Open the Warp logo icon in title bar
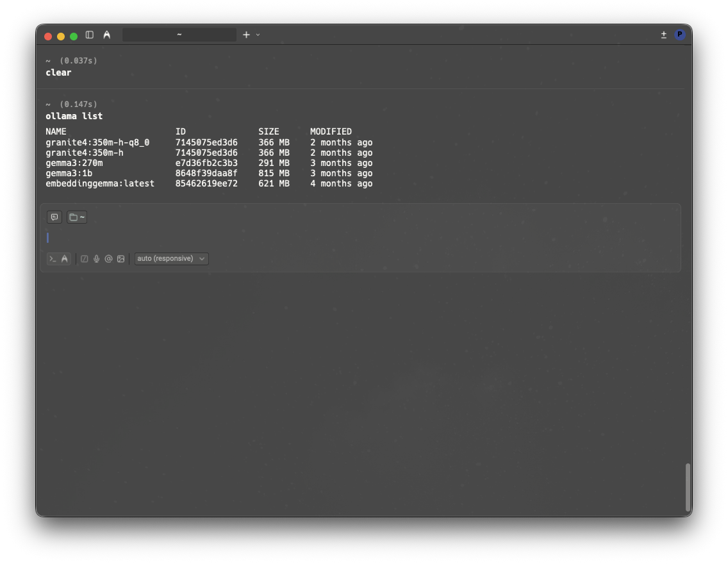 [106, 35]
